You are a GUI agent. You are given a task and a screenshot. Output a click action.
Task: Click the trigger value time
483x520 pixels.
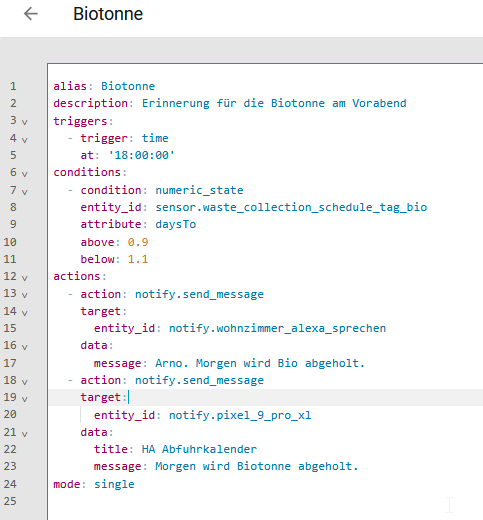coord(155,138)
